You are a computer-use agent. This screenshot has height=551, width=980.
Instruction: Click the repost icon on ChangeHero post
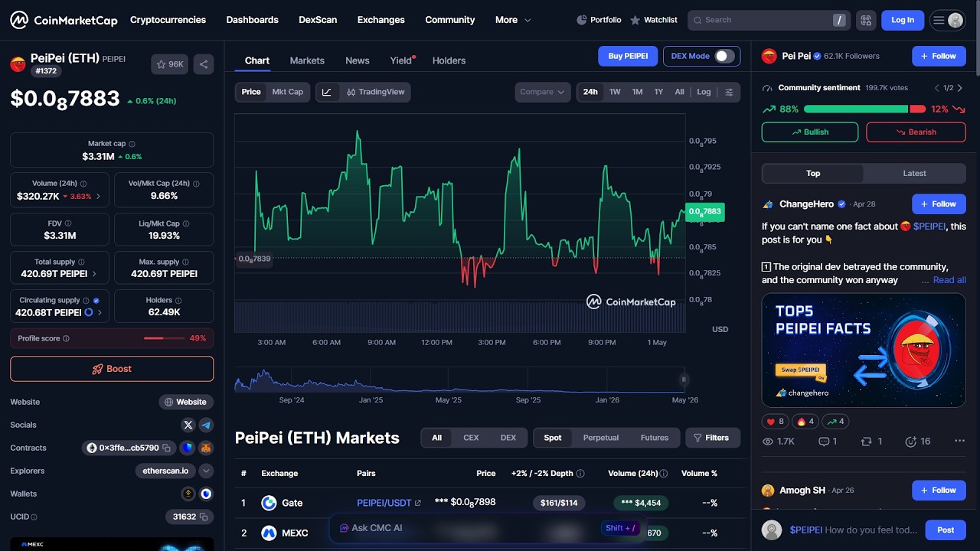pos(867,442)
